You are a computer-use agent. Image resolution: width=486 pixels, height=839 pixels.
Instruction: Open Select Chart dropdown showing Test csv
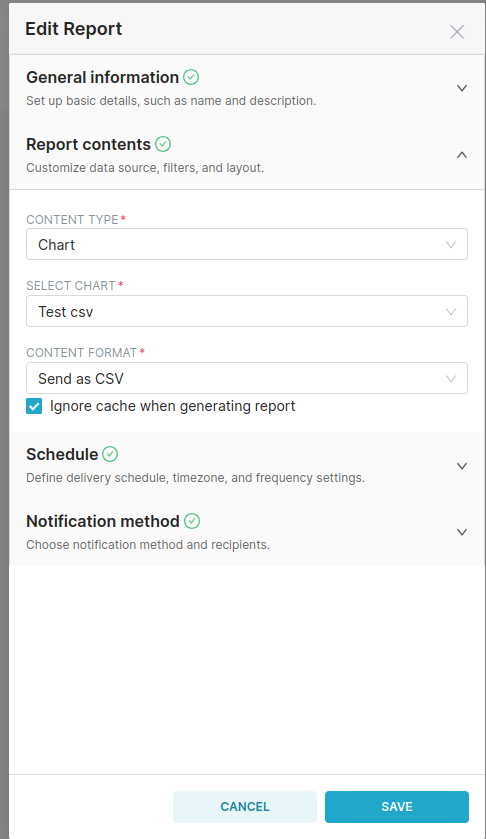pyautogui.click(x=247, y=311)
